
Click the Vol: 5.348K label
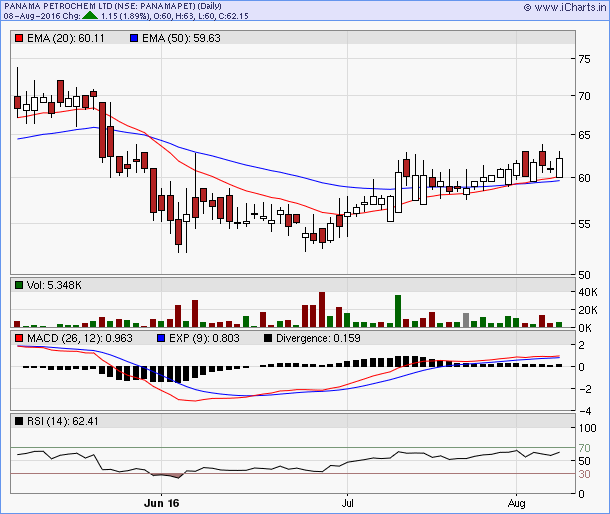pyautogui.click(x=54, y=285)
